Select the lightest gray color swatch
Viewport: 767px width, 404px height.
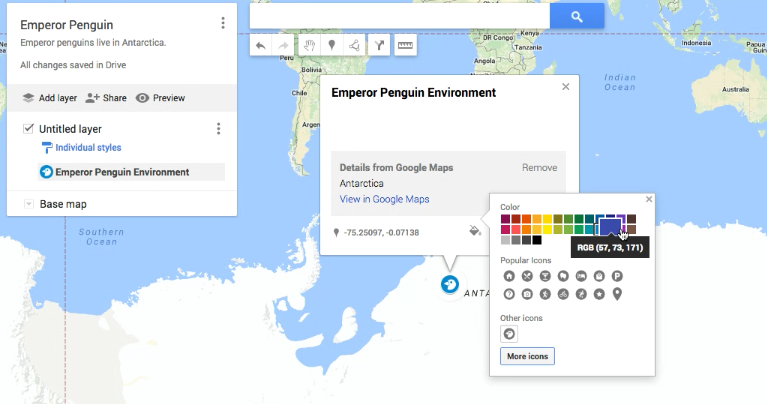pyautogui.click(x=505, y=240)
